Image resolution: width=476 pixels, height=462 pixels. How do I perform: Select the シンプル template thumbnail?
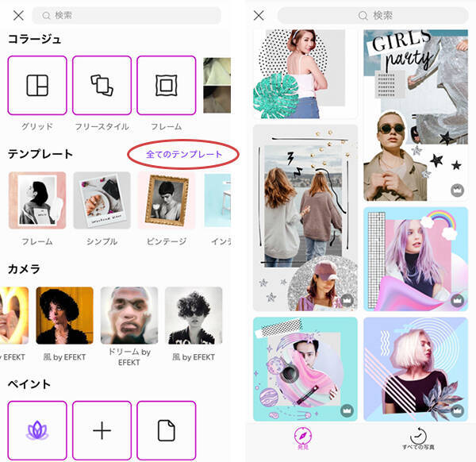(102, 200)
